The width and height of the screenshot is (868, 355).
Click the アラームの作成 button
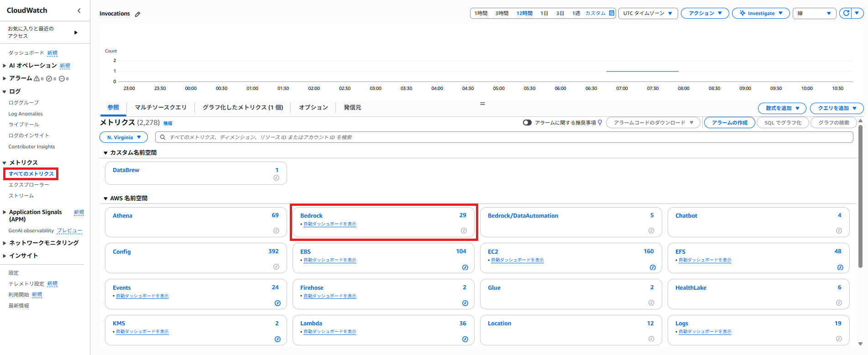pos(730,123)
